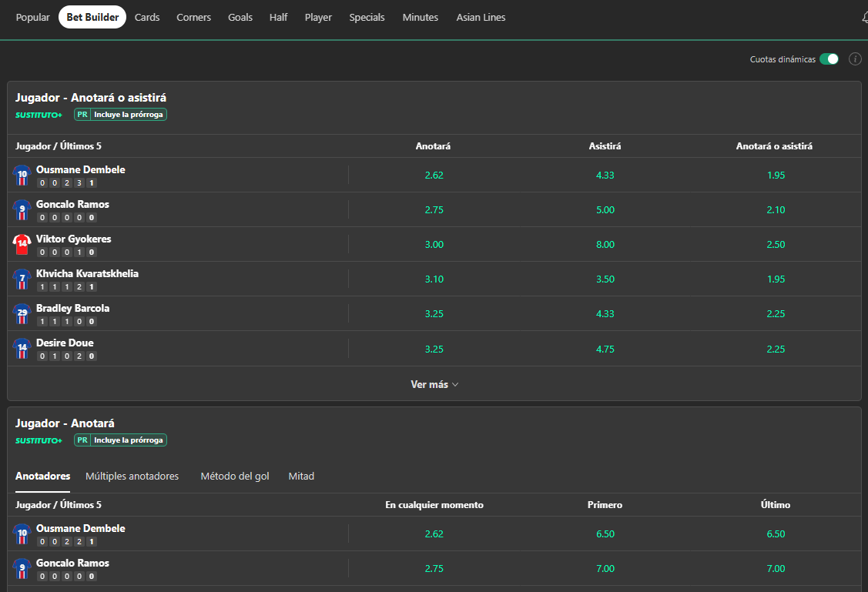The width and height of the screenshot is (868, 592).
Task: Click the Anotará o asistirá column header
Action: click(774, 146)
